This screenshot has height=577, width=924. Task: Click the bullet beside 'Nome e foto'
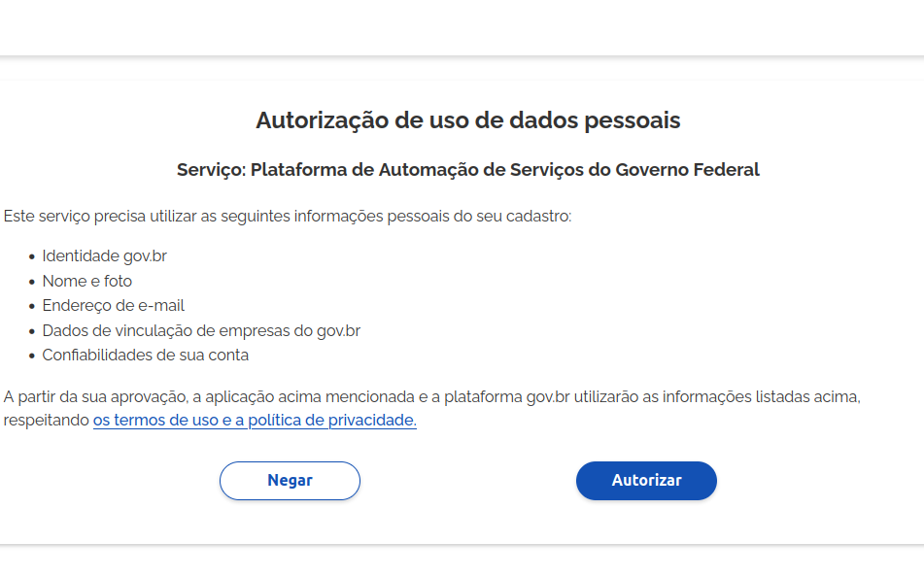point(32,282)
